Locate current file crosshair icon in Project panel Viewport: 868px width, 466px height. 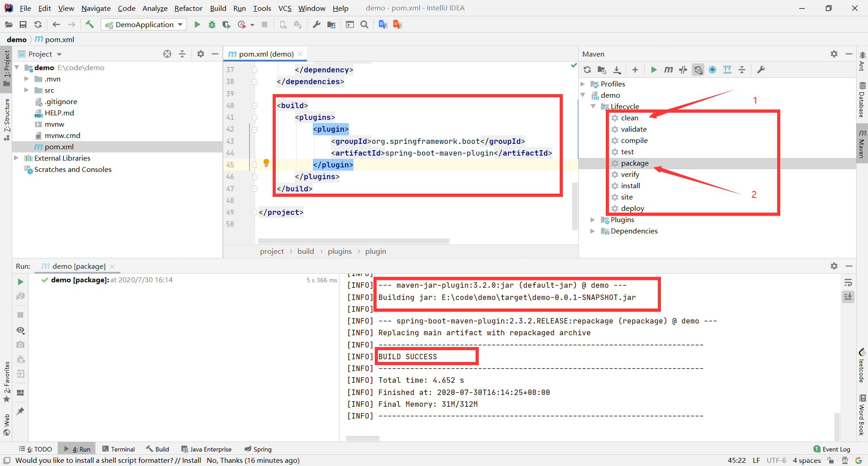point(167,54)
